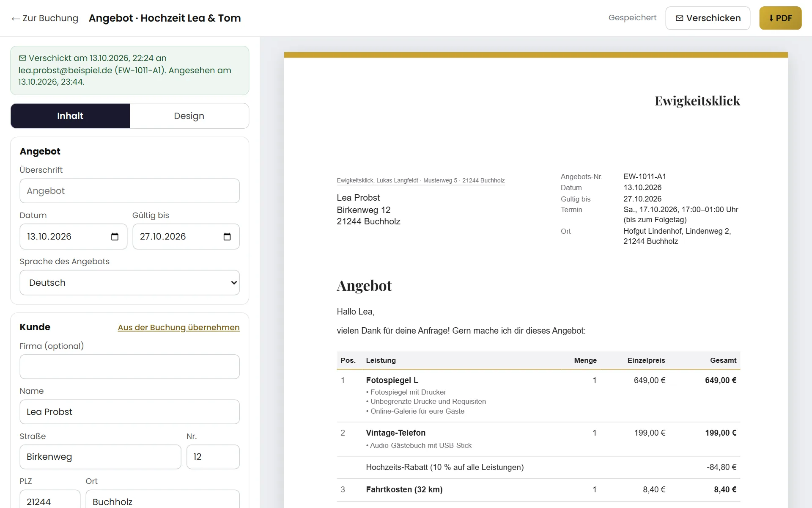
Task: Click the Vintage-Telefon item in preview
Action: coord(395,433)
